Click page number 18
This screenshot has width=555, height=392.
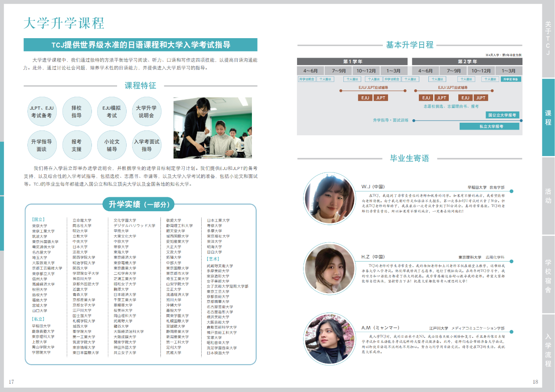pyautogui.click(x=535, y=382)
